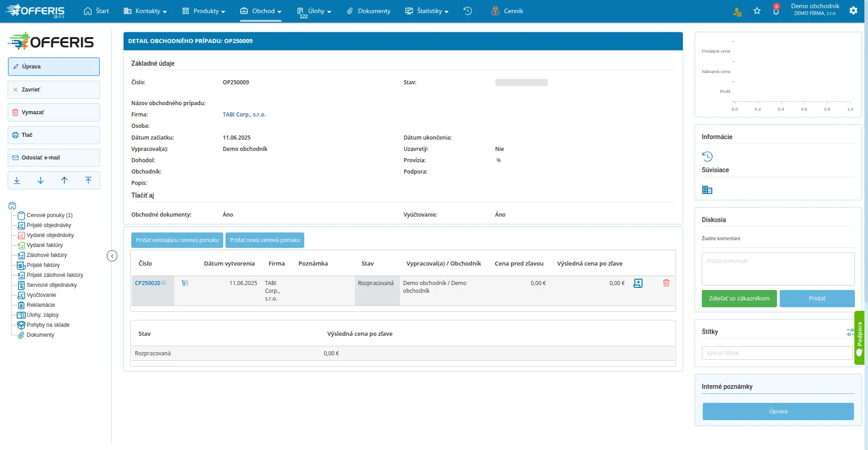This screenshot has height=450, width=868.
Task: Open quote CP250020 link
Action: point(148,283)
